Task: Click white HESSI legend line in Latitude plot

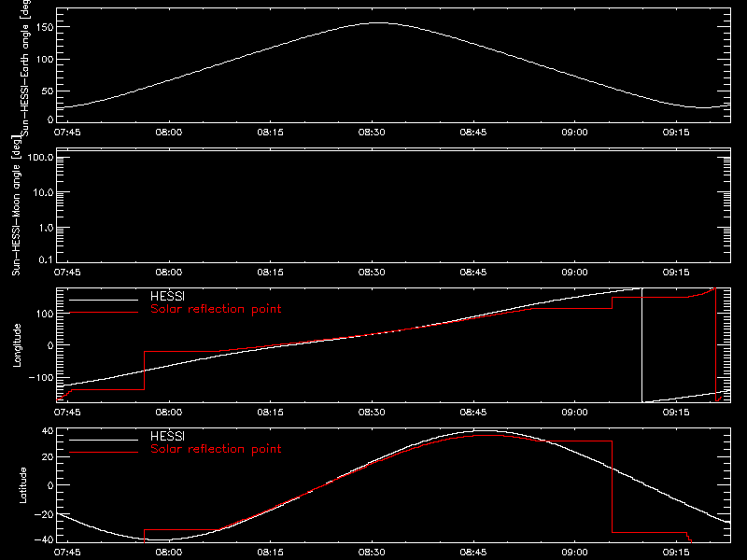Action: click(104, 440)
